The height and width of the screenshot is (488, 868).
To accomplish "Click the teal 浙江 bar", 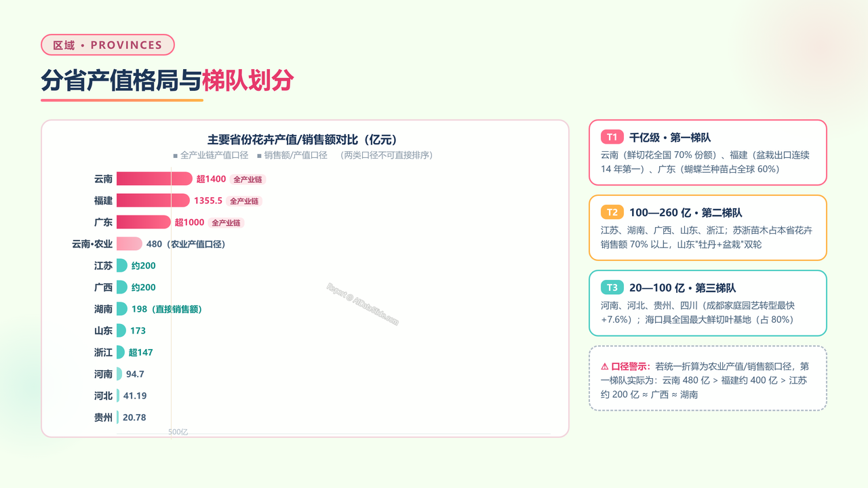I will click(121, 352).
